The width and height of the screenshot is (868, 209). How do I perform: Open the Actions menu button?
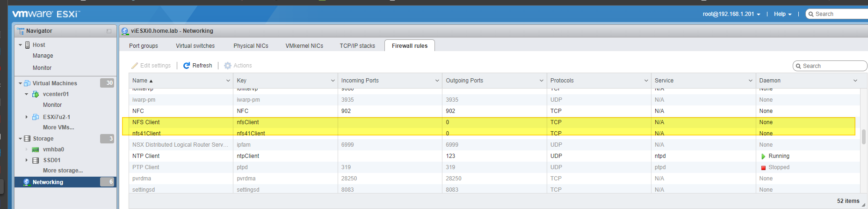coord(238,66)
